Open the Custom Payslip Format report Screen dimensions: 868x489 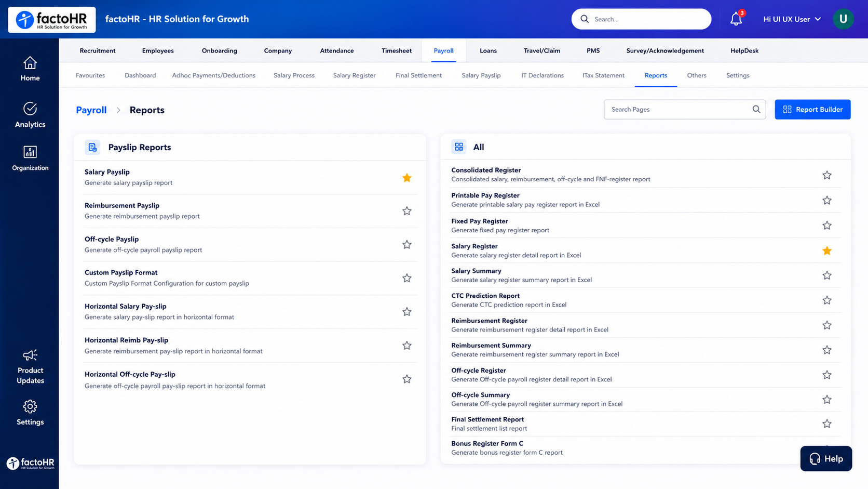click(121, 272)
